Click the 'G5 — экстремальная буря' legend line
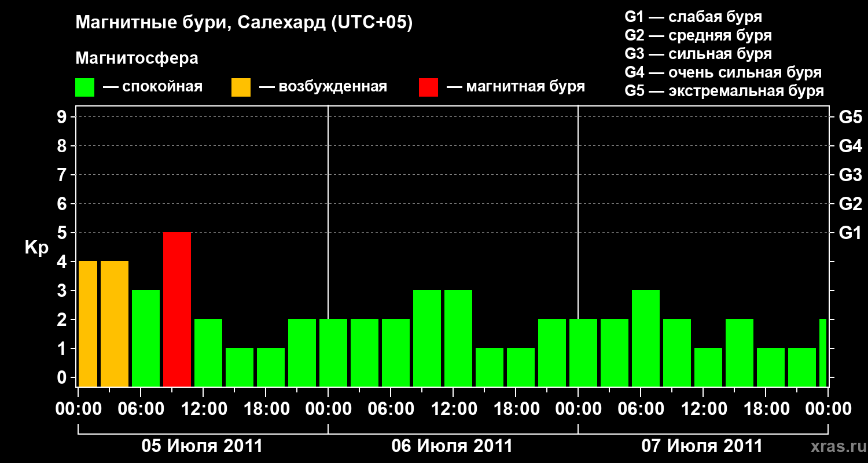This screenshot has height=463, width=868. pyautogui.click(x=724, y=91)
